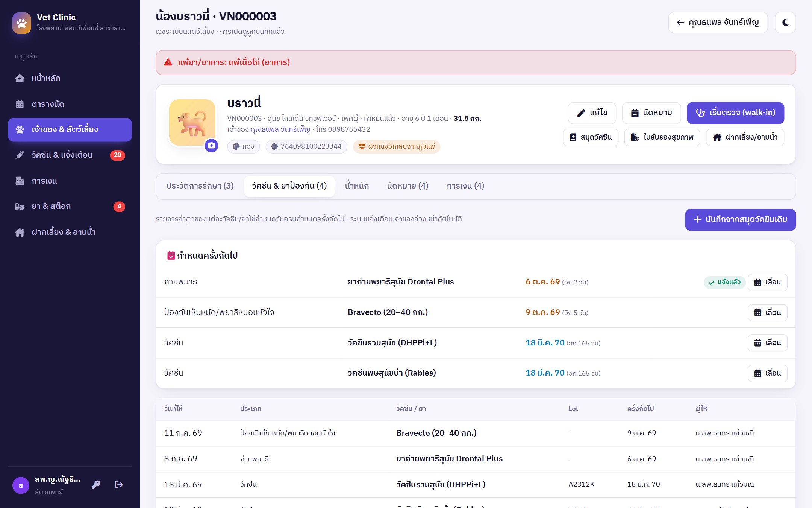Reschedule Drontal Plus with เลื่อน button
This screenshot has height=508, width=812.
[767, 282]
